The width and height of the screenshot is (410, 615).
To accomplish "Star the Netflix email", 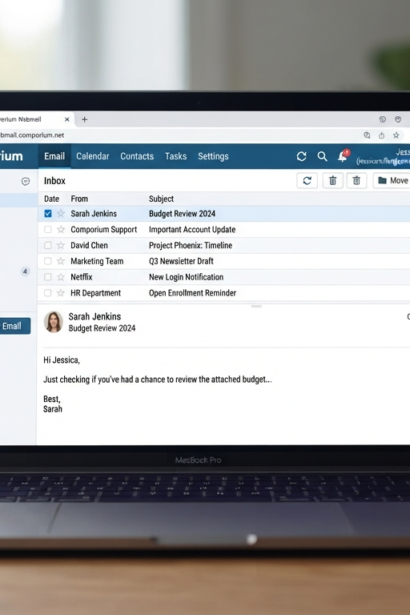I will [x=60, y=277].
